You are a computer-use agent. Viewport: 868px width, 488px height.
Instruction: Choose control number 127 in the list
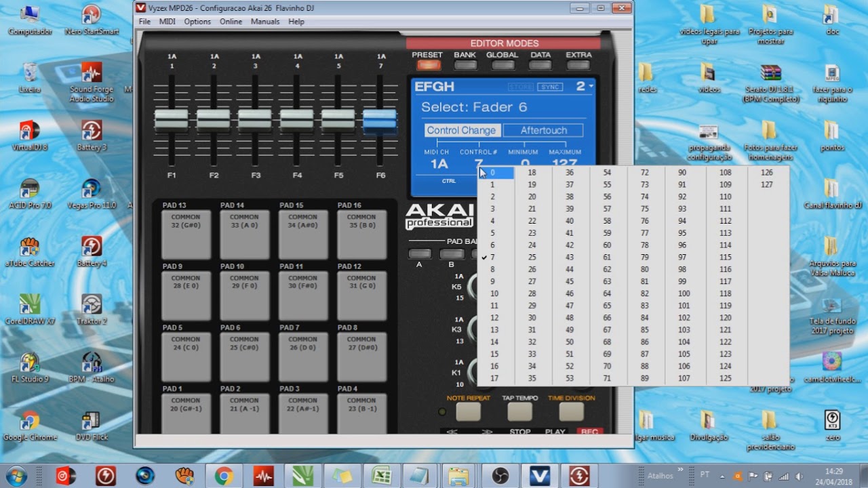pos(767,184)
